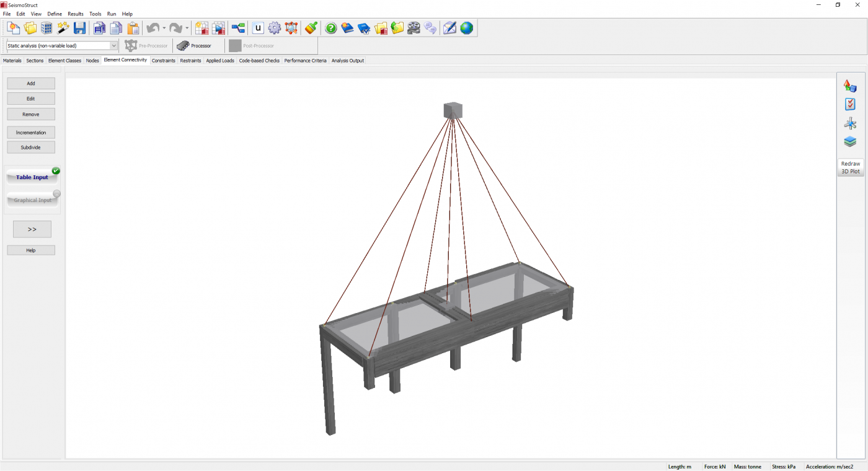Switch to Graphical Input mode

tap(32, 200)
